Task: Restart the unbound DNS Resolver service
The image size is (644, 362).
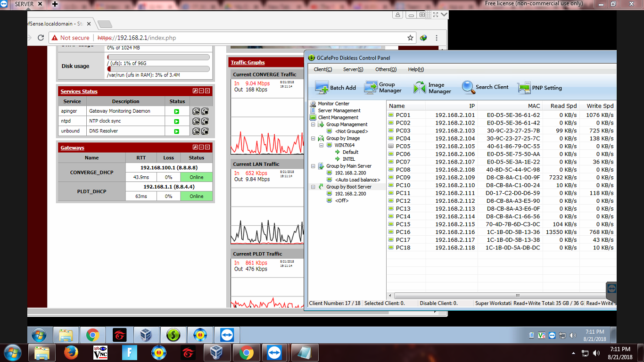Action: tap(196, 131)
